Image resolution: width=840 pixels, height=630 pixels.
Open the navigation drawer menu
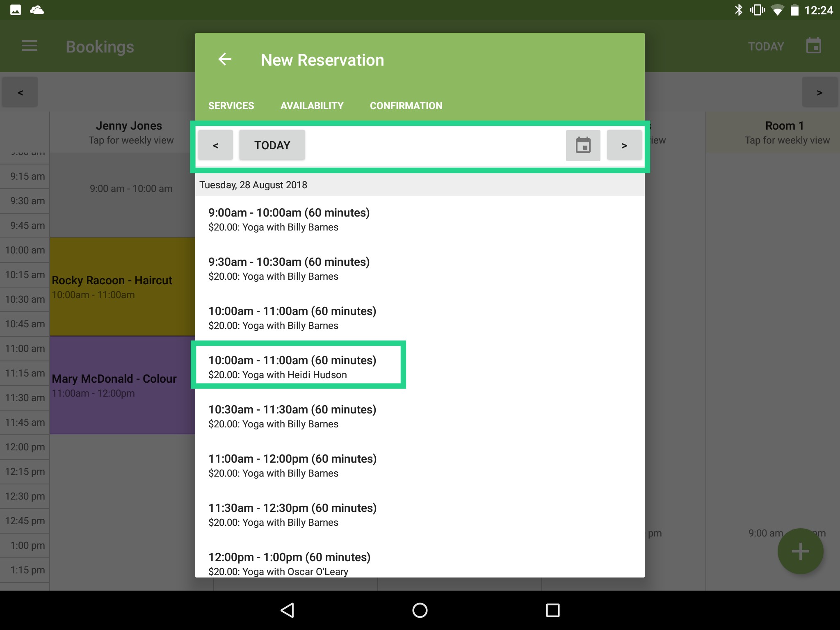coord(29,46)
